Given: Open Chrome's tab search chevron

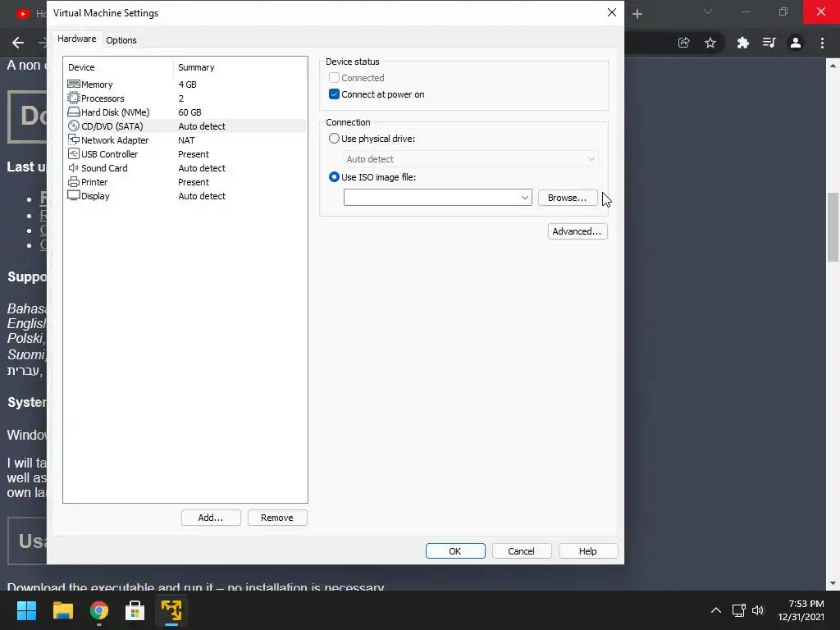Looking at the screenshot, I should pos(708,11).
